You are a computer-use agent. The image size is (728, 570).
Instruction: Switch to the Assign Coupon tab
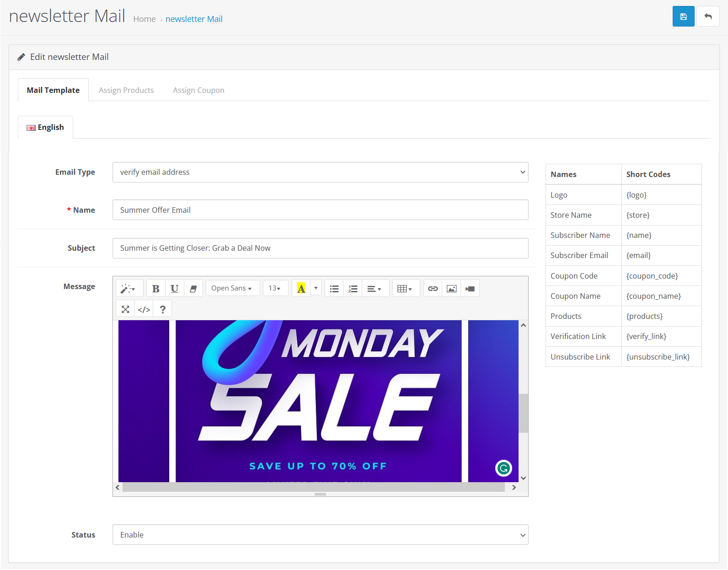tap(198, 90)
